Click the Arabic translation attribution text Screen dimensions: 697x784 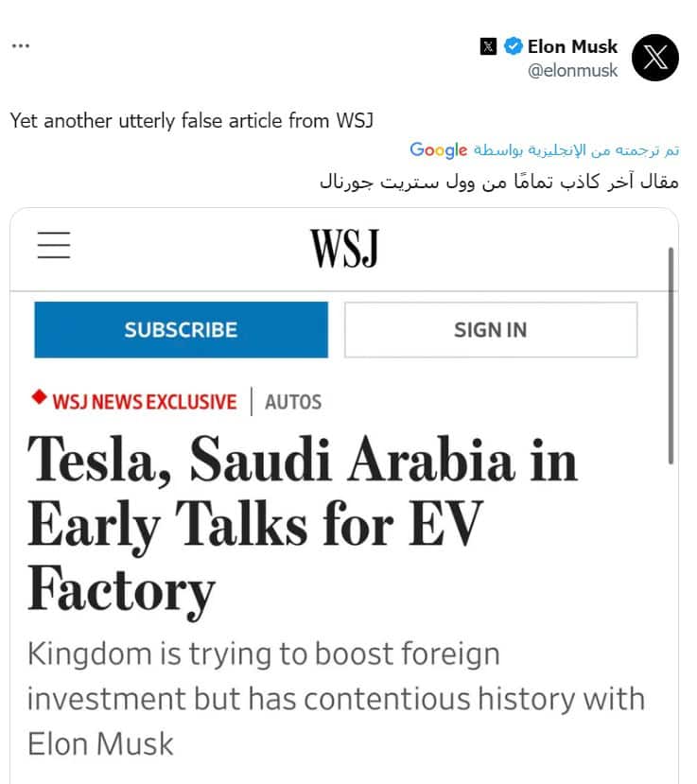pos(576,149)
